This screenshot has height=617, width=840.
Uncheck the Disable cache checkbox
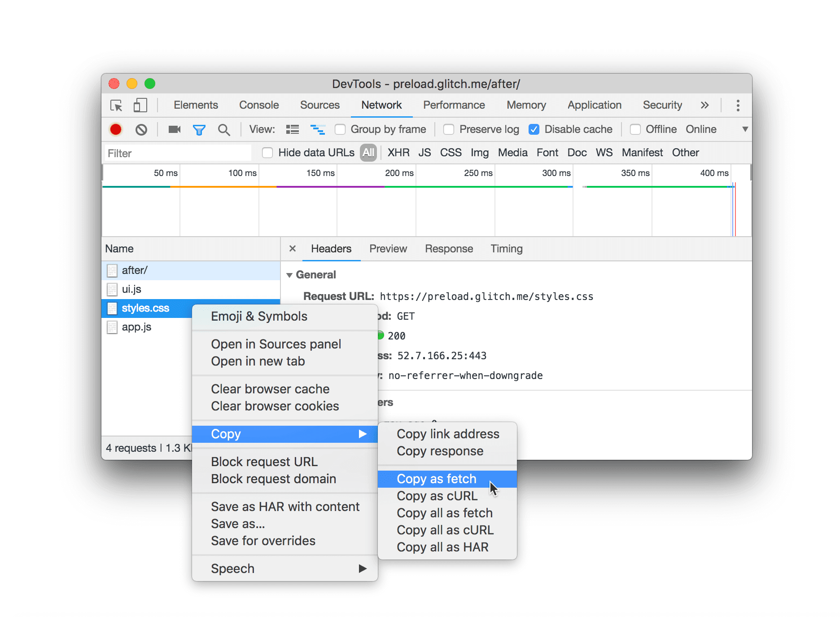click(534, 129)
